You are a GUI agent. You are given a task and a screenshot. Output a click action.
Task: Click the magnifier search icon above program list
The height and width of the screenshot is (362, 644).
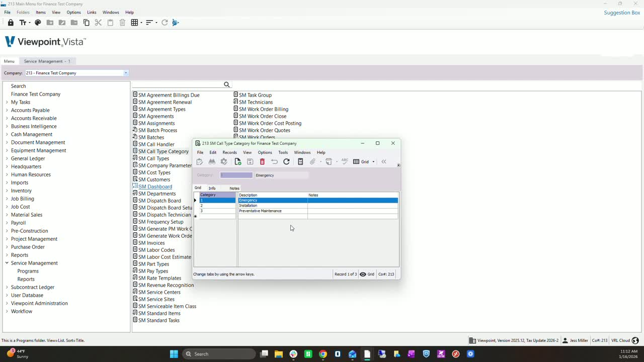tap(226, 84)
